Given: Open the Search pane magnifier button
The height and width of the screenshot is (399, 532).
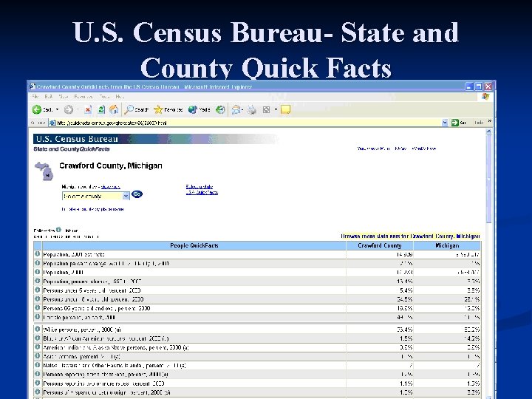Looking at the screenshot, I should tap(136, 109).
